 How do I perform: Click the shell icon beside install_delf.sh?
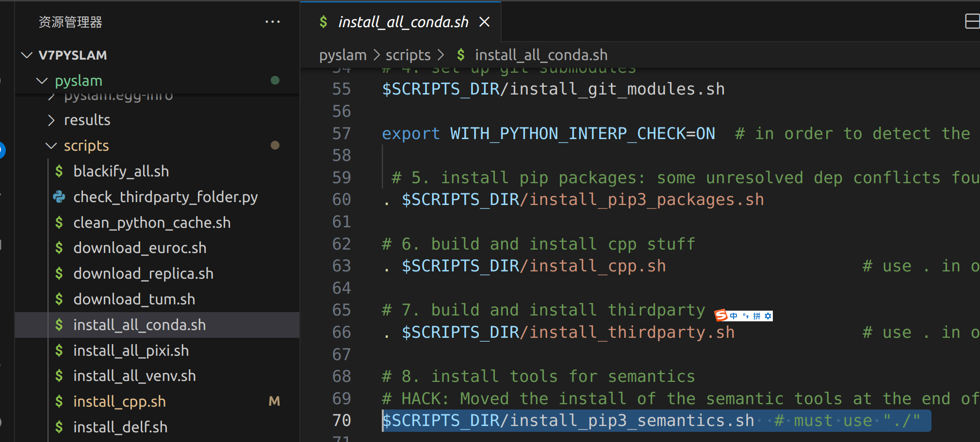[59, 427]
